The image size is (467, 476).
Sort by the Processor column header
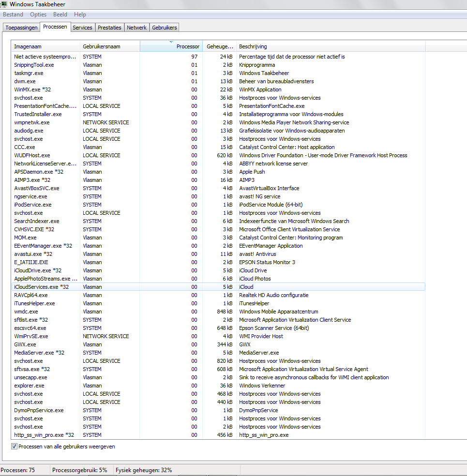[171, 46]
